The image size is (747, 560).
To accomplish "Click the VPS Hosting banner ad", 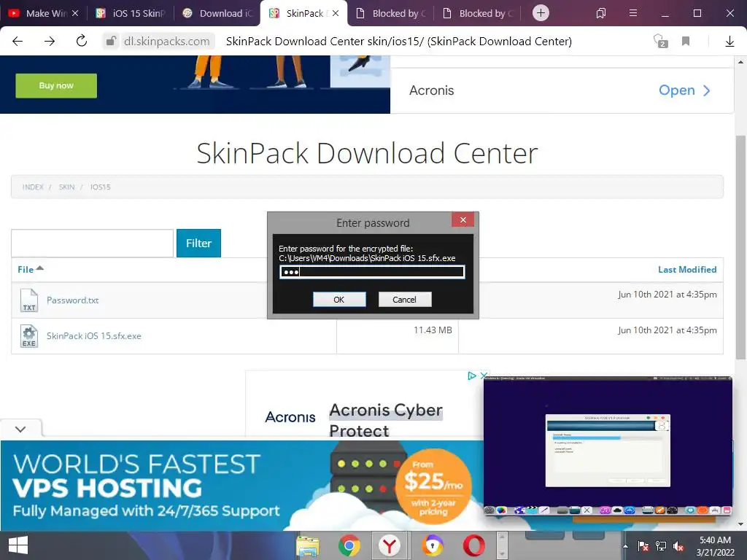I will [241, 486].
